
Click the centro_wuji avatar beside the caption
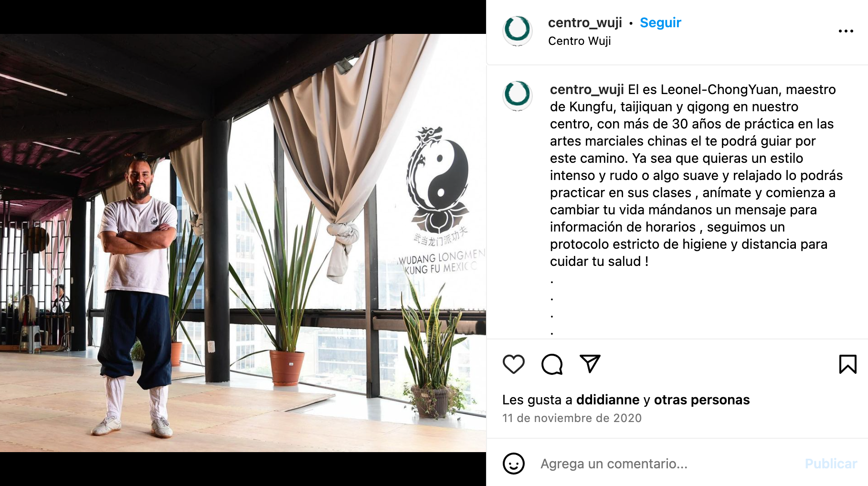click(518, 95)
